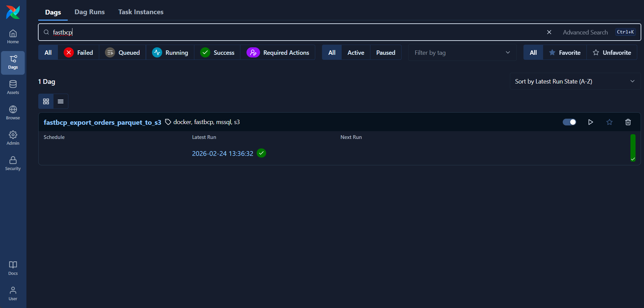The image size is (644, 308).
Task: Open the Home page from the sidebar
Action: coord(13,36)
